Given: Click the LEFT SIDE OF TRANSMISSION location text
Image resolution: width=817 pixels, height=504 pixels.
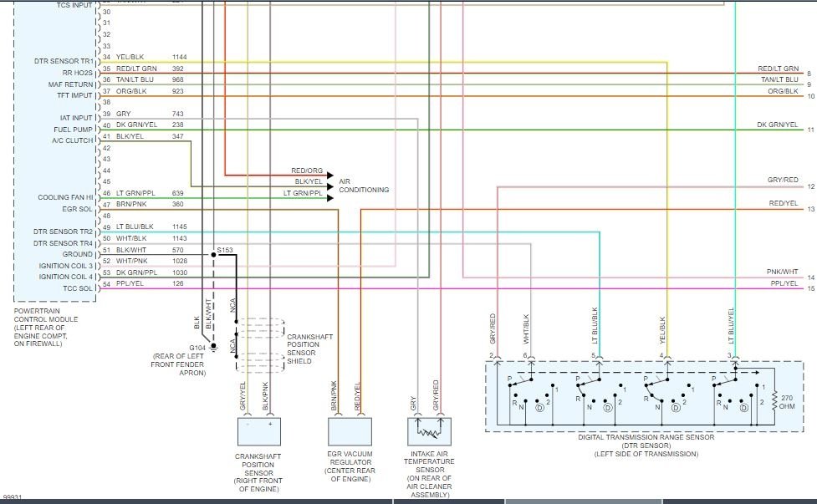Looking at the screenshot, I should 646,454.
